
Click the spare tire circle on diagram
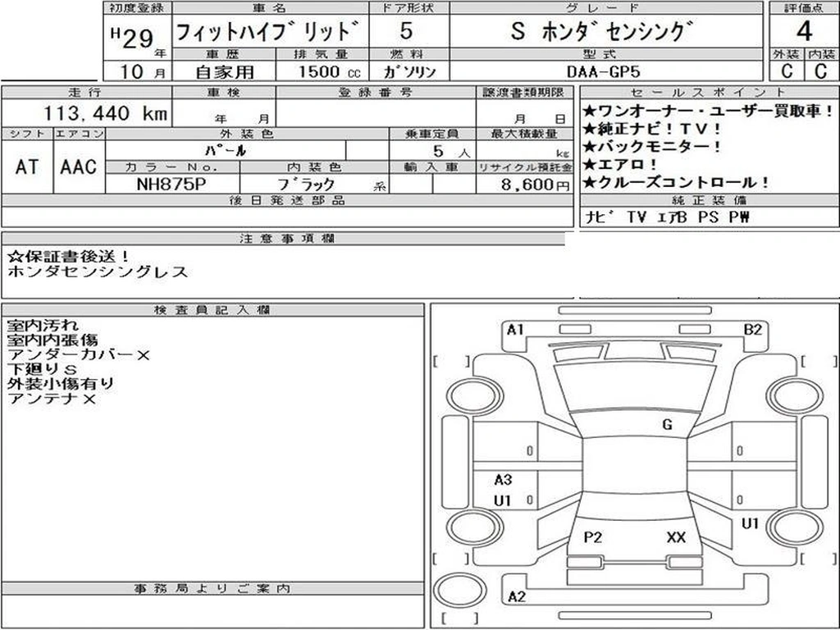[x=459, y=589]
